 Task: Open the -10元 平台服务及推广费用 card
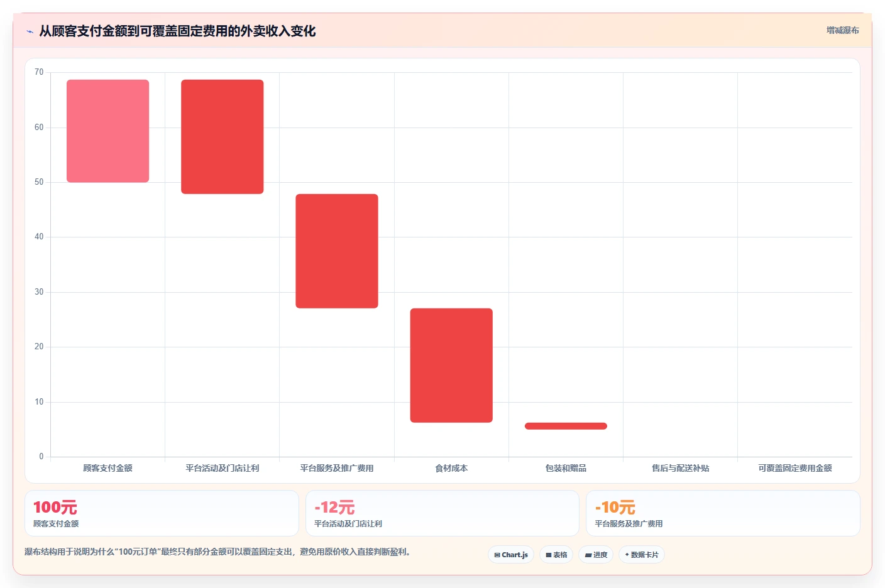pyautogui.click(x=723, y=513)
